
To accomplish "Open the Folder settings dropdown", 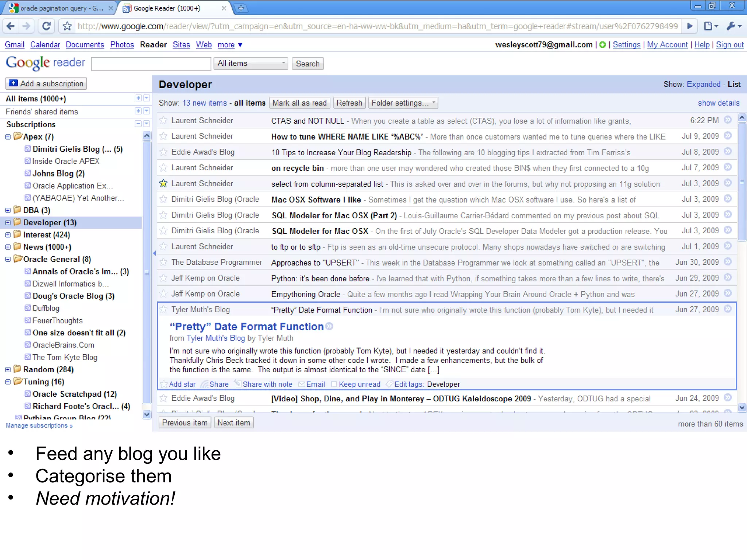I will pyautogui.click(x=403, y=103).
